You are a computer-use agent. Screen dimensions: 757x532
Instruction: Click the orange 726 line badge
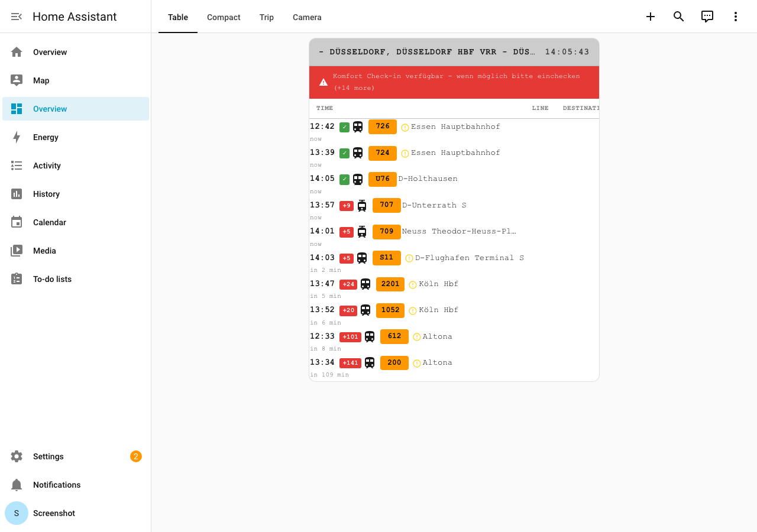click(x=383, y=126)
